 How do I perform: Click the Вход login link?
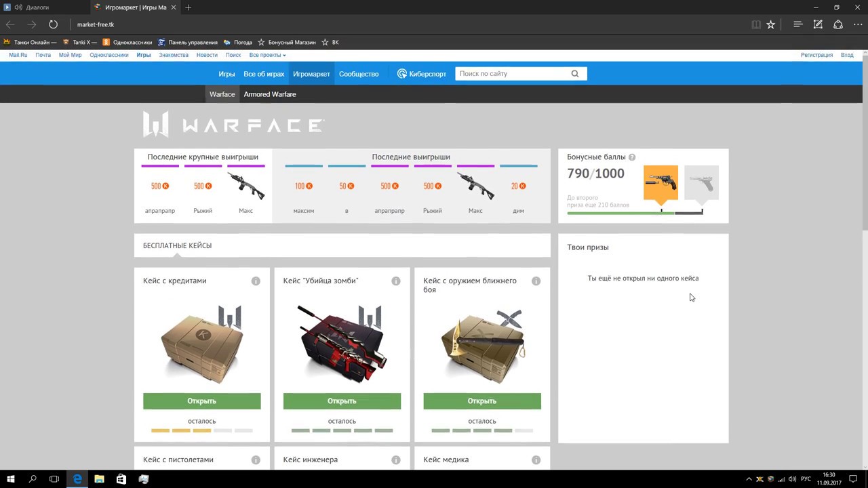click(847, 55)
